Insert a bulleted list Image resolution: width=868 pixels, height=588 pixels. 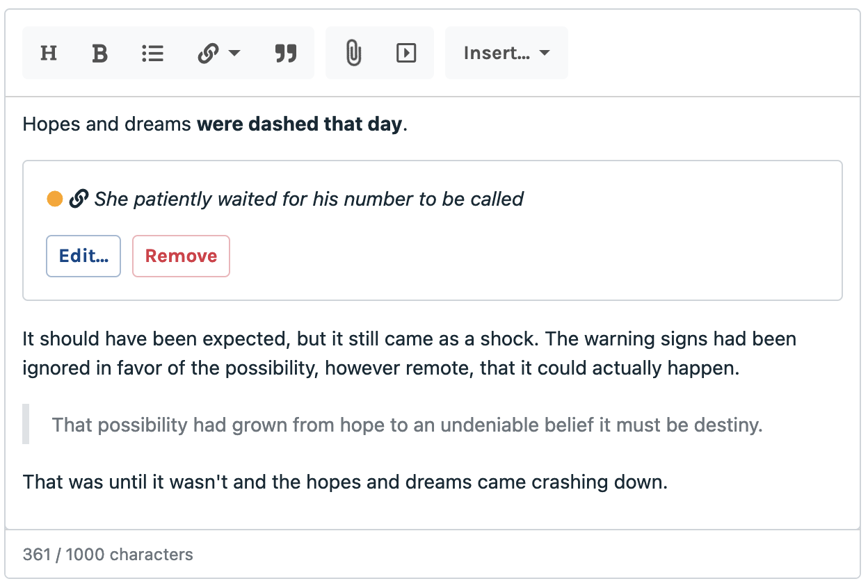point(152,53)
